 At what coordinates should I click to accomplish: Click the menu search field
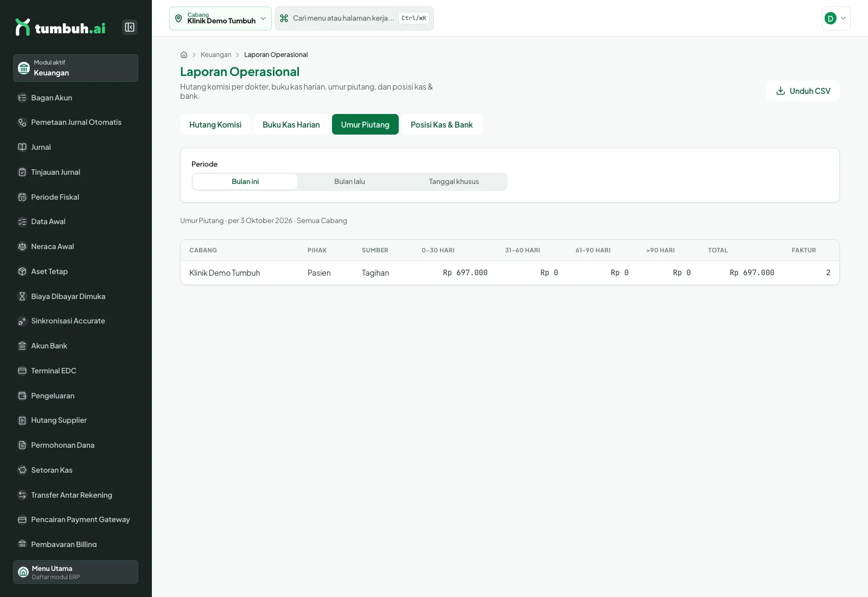pyautogui.click(x=354, y=18)
